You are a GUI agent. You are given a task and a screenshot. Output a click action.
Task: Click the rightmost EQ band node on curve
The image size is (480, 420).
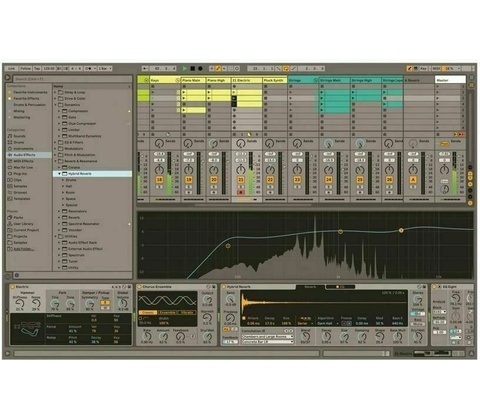(x=401, y=230)
